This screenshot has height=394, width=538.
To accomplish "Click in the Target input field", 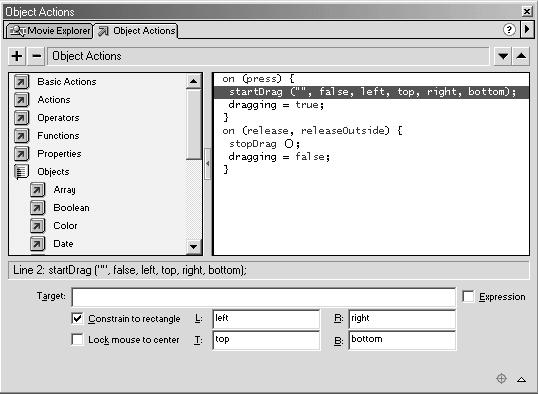I will pyautogui.click(x=264, y=297).
